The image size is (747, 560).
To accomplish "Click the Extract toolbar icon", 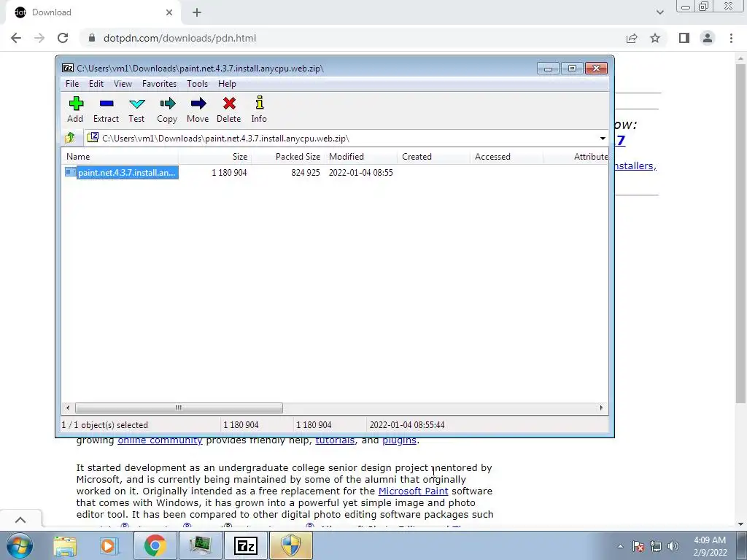I will [107, 104].
